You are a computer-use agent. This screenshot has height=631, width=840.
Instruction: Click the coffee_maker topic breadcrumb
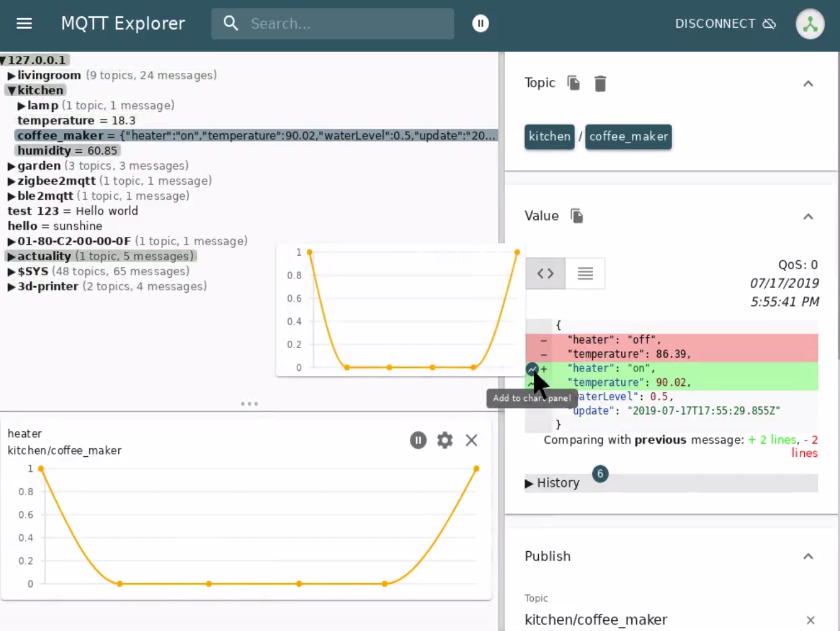pyautogui.click(x=628, y=136)
